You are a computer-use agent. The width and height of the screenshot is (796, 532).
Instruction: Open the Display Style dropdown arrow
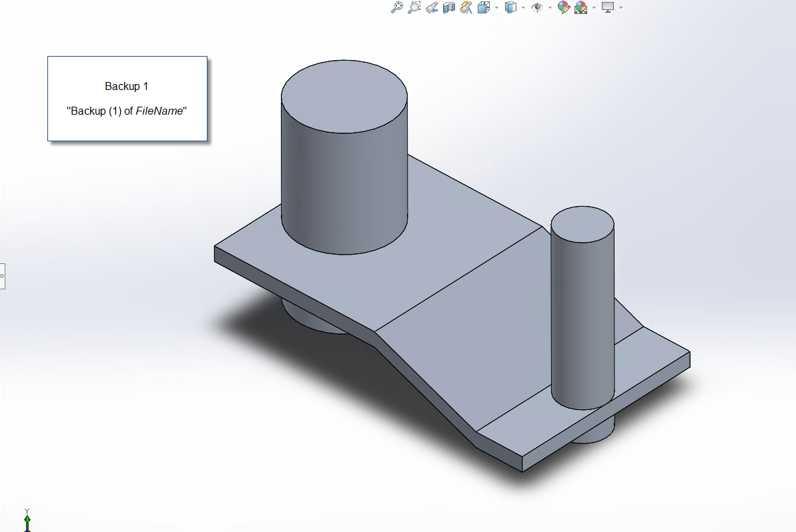(x=523, y=7)
